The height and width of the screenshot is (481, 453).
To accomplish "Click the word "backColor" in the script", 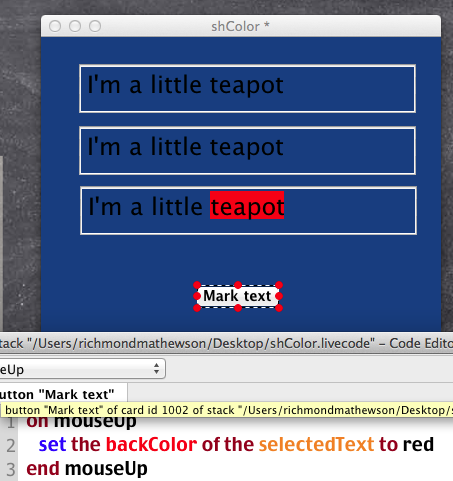I will [x=151, y=444].
